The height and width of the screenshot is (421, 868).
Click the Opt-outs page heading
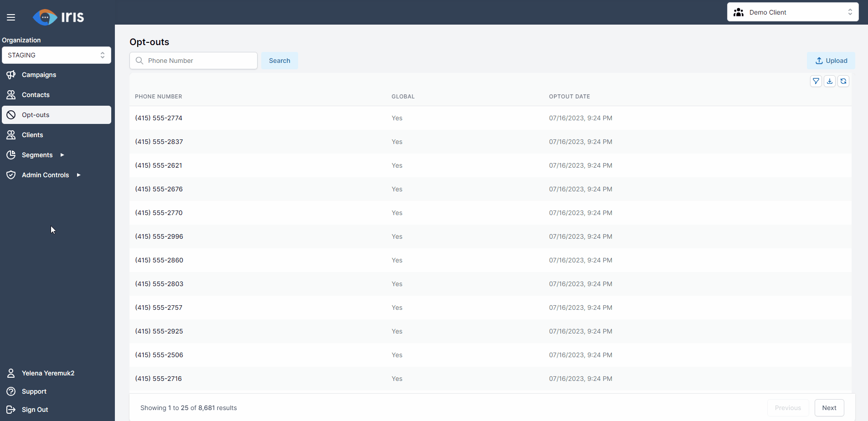coord(149,42)
